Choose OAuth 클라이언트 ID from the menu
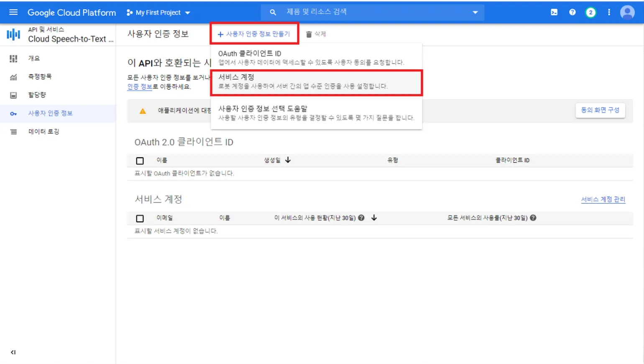The height and width of the screenshot is (364, 644). tap(316, 58)
